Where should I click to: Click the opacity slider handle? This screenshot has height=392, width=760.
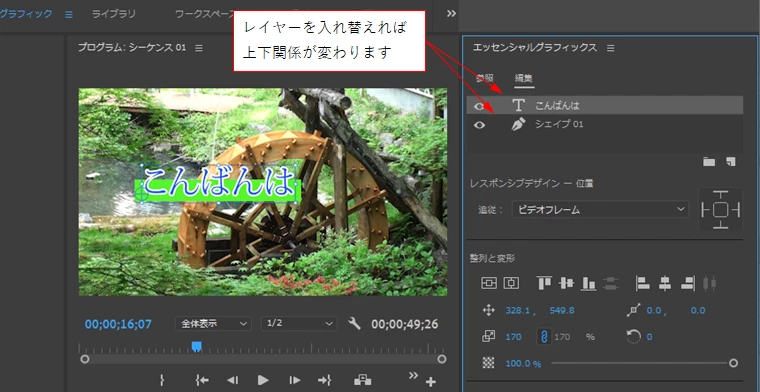(733, 363)
